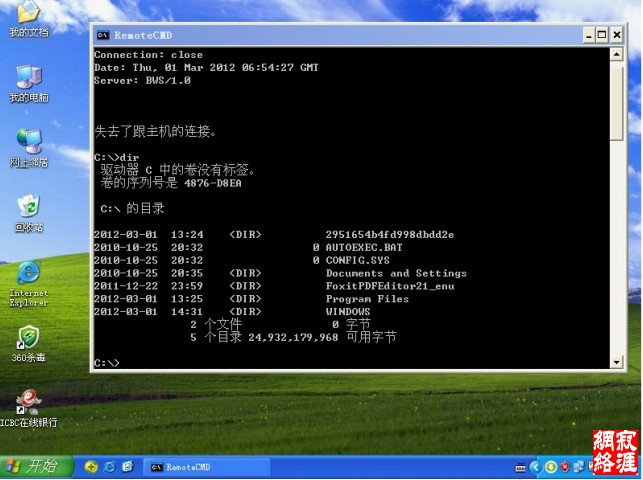Click the scrollbar up arrow in RemoteCMD
Image resolution: width=643 pixels, height=480 pixels.
tap(616, 54)
